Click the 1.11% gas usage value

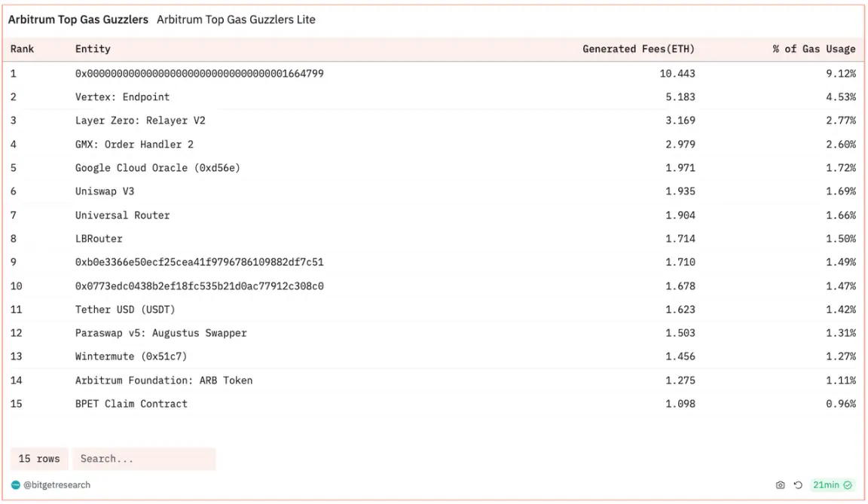coord(841,380)
